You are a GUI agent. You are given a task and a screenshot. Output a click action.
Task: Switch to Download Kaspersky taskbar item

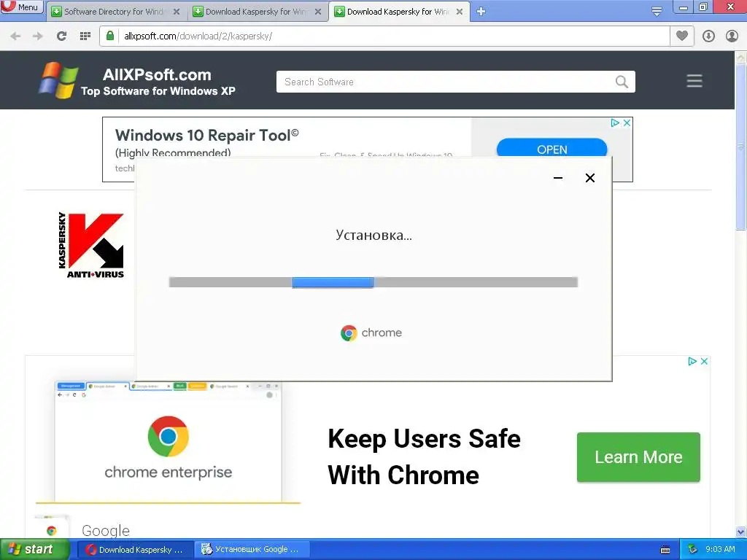click(x=136, y=550)
